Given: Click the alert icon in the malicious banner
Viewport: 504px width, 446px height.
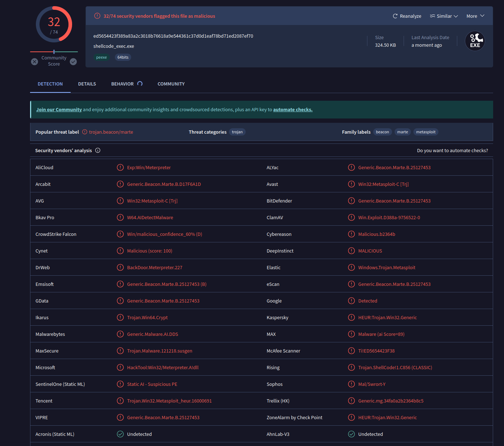Looking at the screenshot, I should pos(97,16).
